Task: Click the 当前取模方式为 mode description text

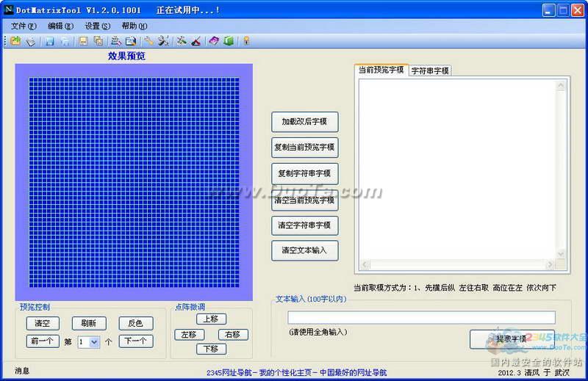Action: click(454, 288)
